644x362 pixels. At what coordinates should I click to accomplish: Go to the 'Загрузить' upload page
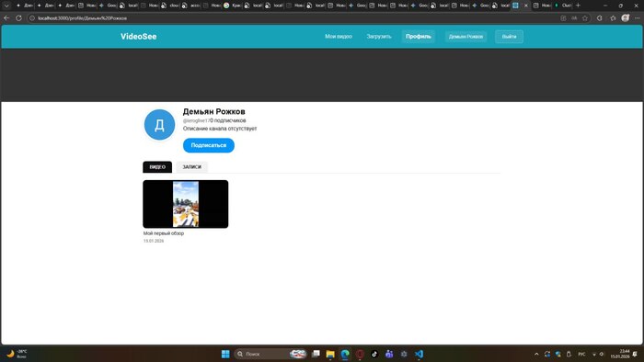(379, 37)
